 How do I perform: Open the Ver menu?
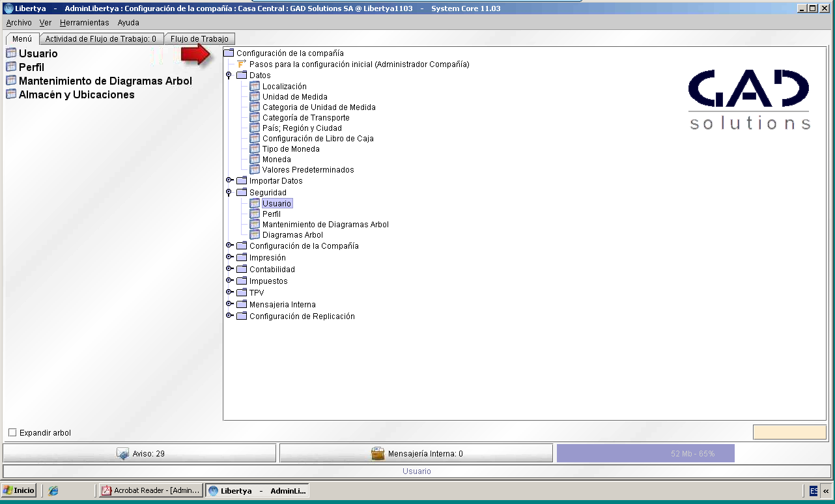pos(46,22)
